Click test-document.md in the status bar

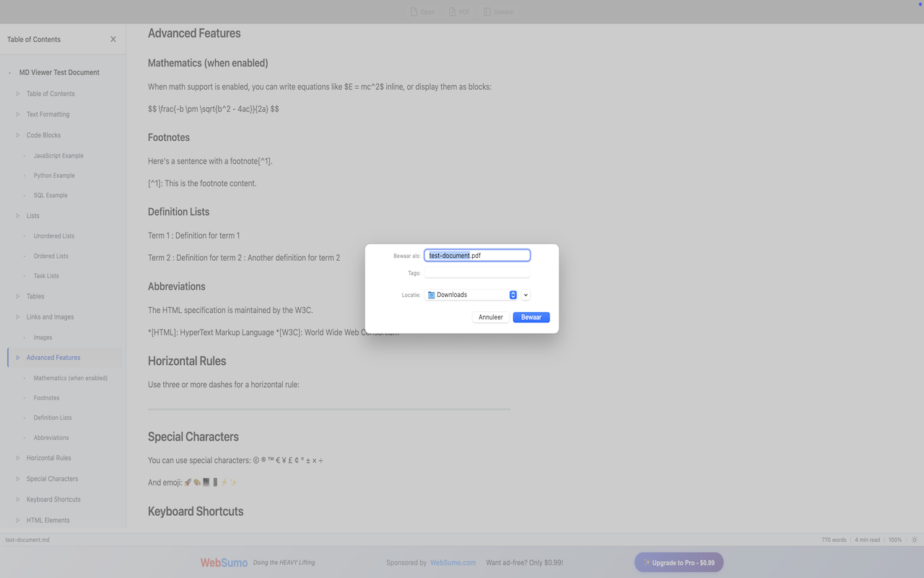(27, 540)
